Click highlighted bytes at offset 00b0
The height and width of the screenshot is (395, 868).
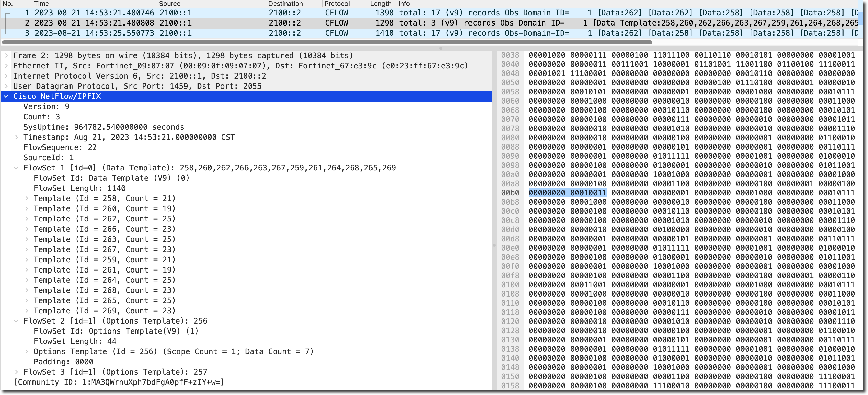[567, 193]
